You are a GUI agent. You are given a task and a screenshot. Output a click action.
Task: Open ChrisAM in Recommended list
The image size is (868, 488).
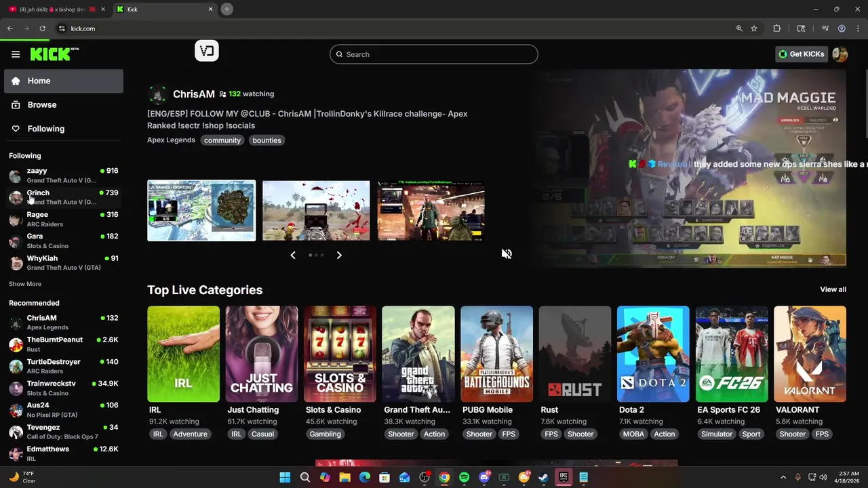tap(64, 322)
